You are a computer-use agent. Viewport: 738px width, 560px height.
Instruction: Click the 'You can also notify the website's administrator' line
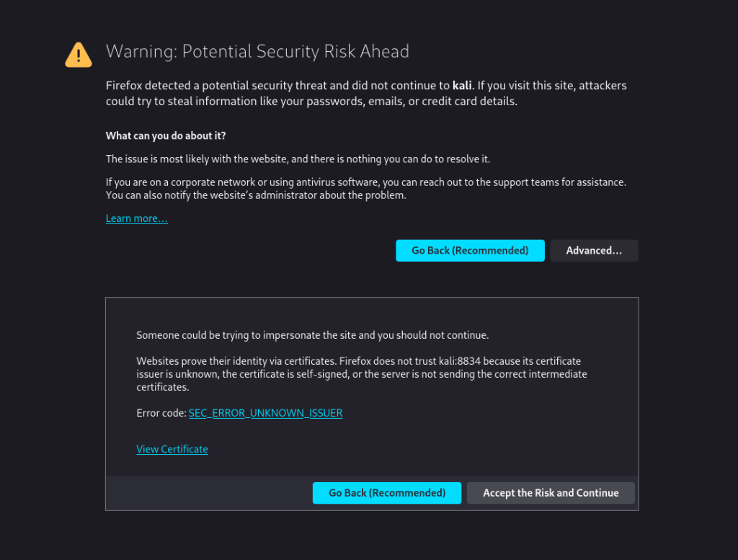[x=256, y=195]
